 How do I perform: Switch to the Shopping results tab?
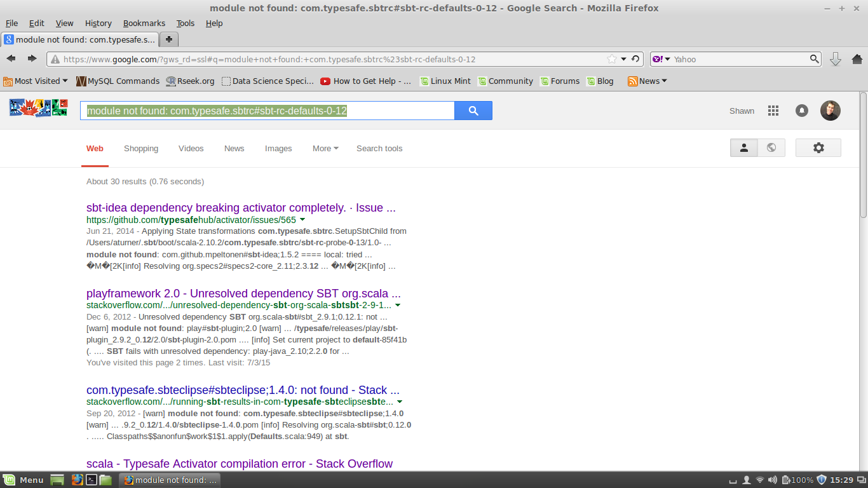point(141,148)
